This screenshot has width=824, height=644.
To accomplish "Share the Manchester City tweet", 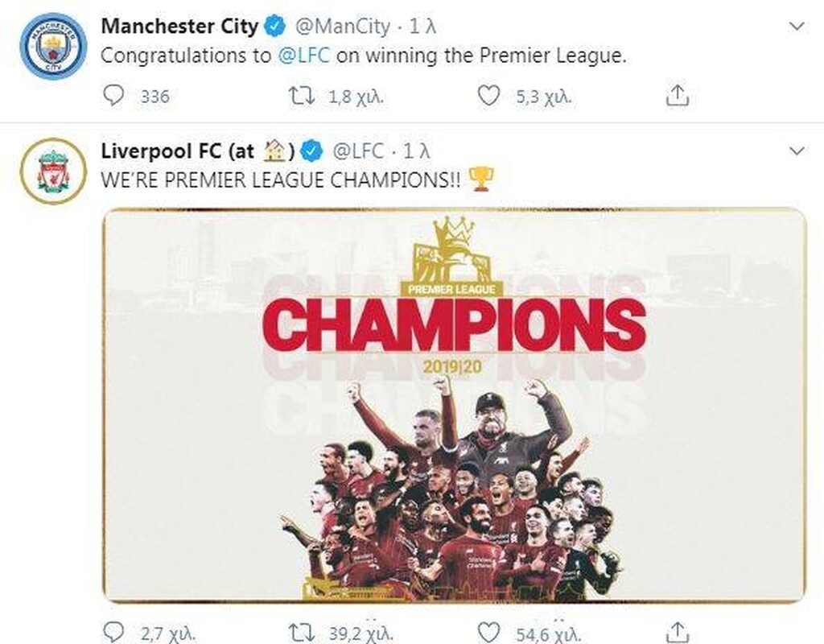I will pyautogui.click(x=678, y=97).
